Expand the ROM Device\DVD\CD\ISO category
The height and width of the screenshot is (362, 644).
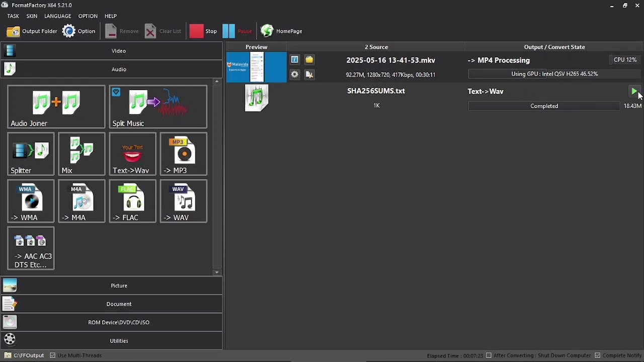tap(111, 322)
